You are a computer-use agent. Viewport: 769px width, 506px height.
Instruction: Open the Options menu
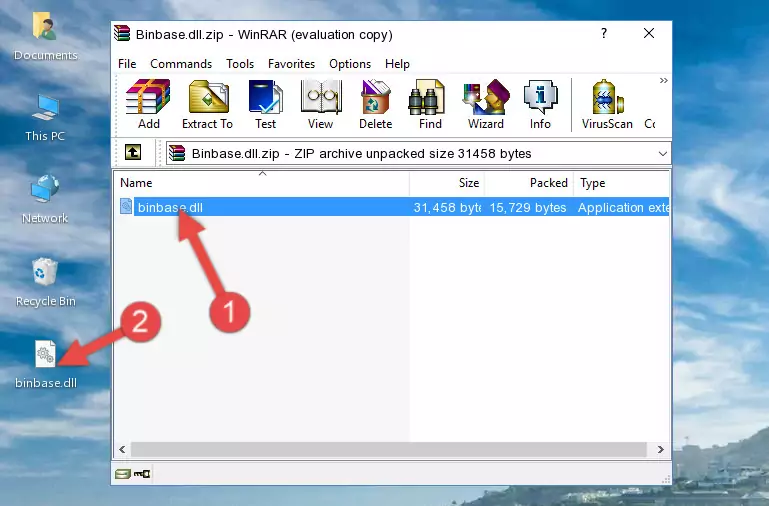point(350,64)
